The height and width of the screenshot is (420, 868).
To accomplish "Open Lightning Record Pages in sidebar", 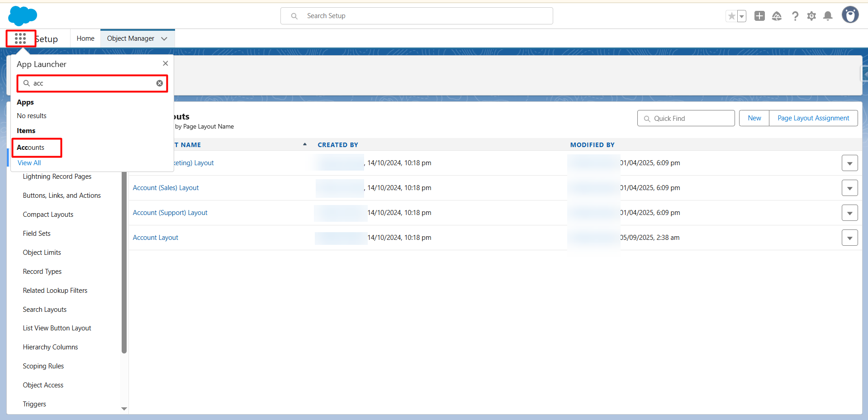I will click(x=57, y=177).
